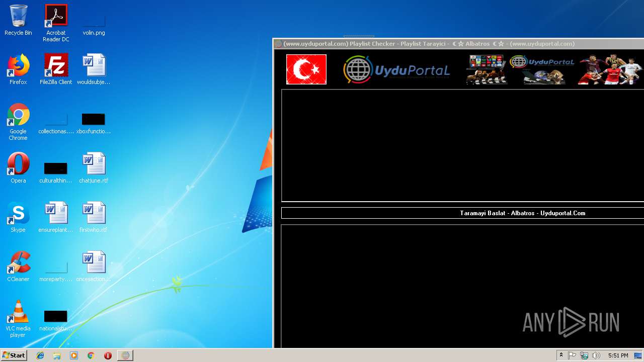Image resolution: width=644 pixels, height=362 pixels.
Task: Open Skype desktop shortcut
Action: pos(18,217)
